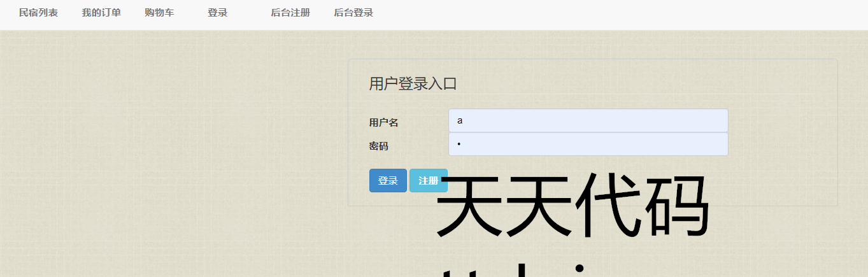Screen dimensions: 868x277
Task: Click empty navbar space right of 后台登录
Action: point(605,14)
